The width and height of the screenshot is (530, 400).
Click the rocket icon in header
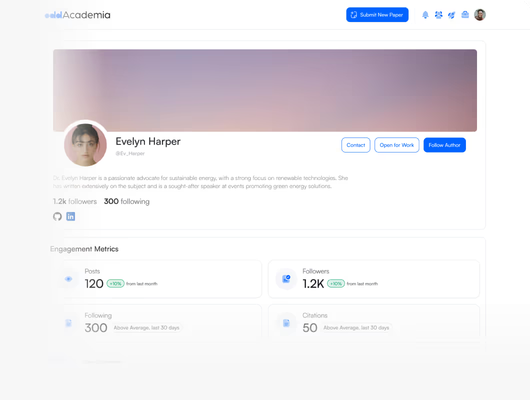[x=452, y=15]
